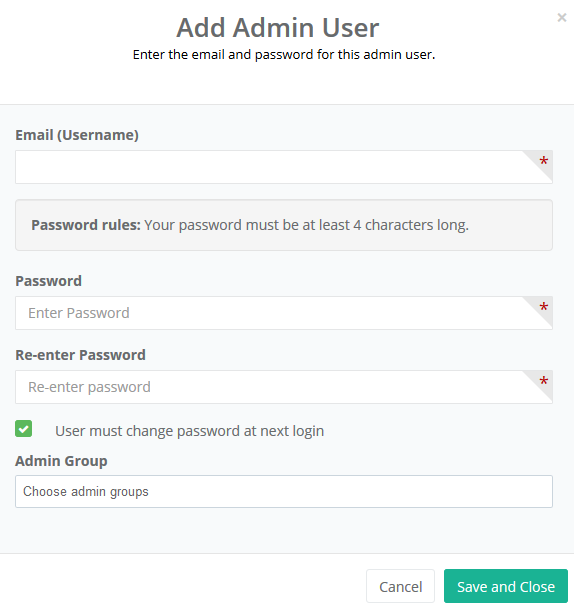Click the Re-enter Password label
The height and width of the screenshot is (610, 574).
pos(81,355)
